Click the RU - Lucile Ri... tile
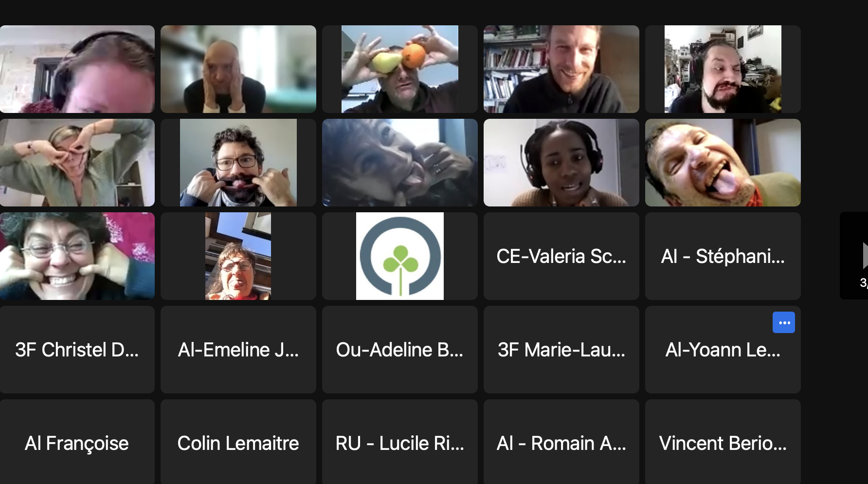 click(x=400, y=442)
